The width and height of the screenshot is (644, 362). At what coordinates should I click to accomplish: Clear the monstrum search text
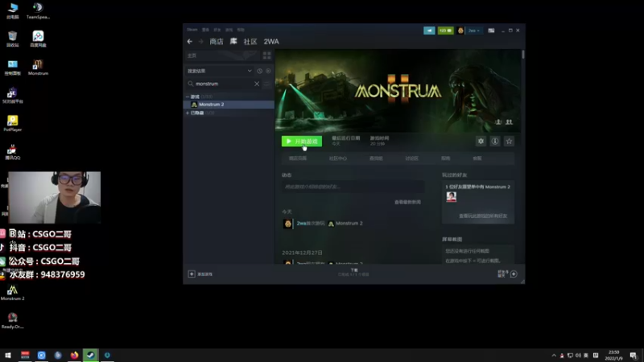[x=257, y=84]
